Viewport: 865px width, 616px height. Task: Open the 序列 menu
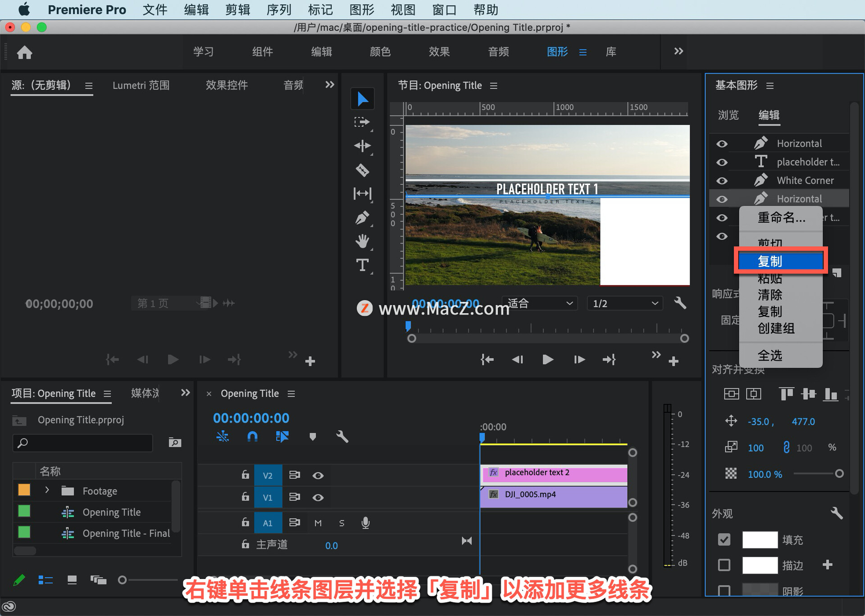(278, 9)
